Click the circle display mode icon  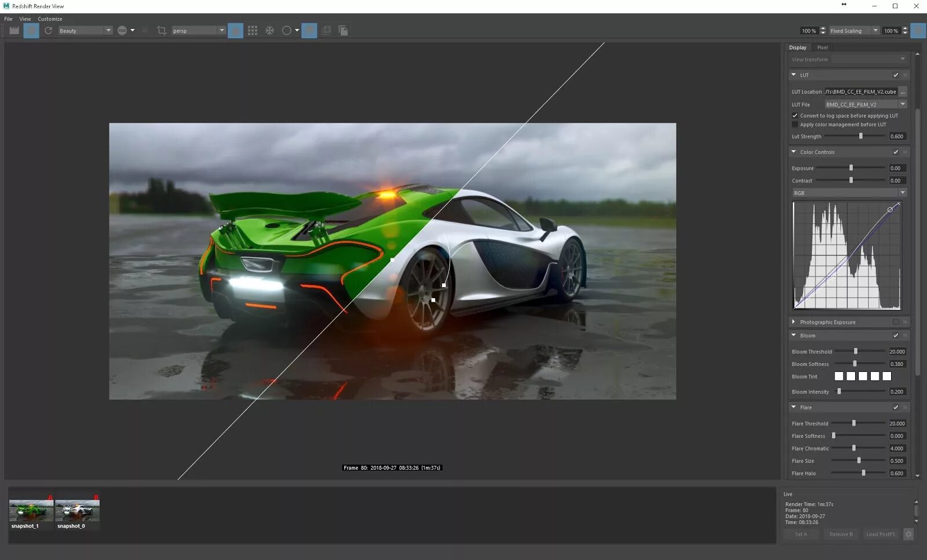[286, 30]
